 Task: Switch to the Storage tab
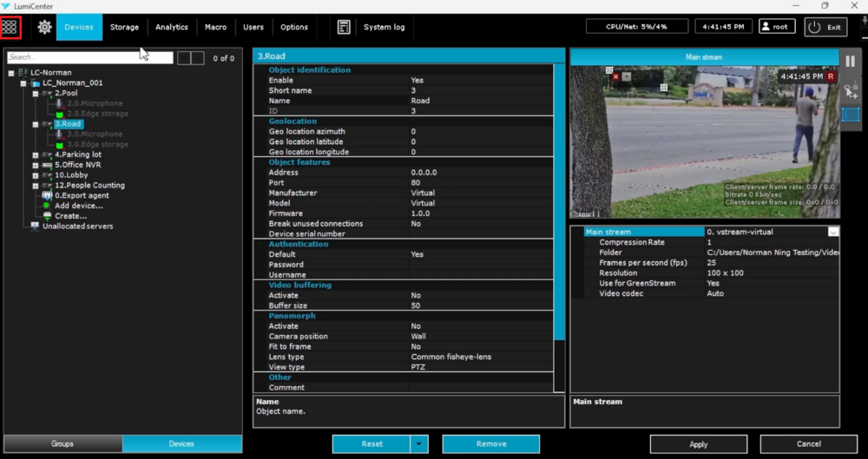(124, 27)
